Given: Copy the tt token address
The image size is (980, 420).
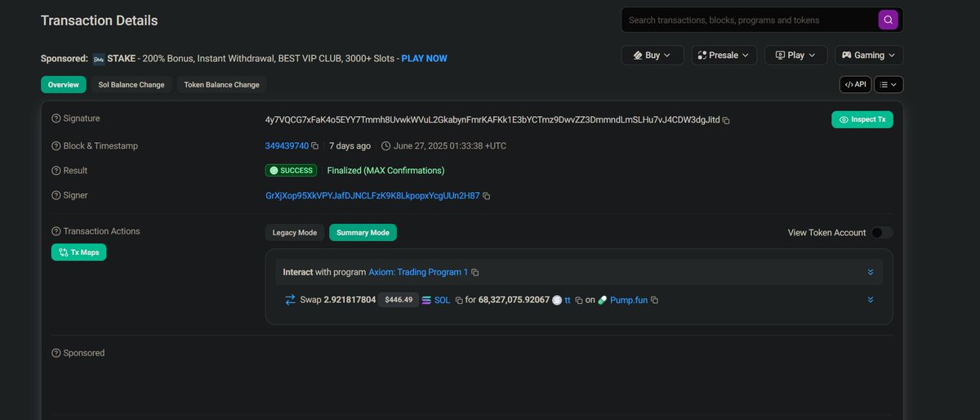Looking at the screenshot, I should 578,301.
